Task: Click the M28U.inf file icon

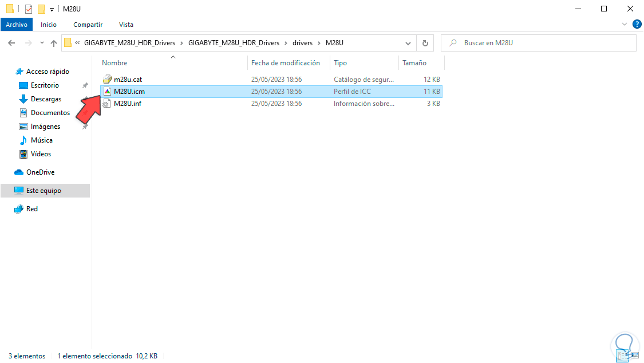Action: (106, 104)
